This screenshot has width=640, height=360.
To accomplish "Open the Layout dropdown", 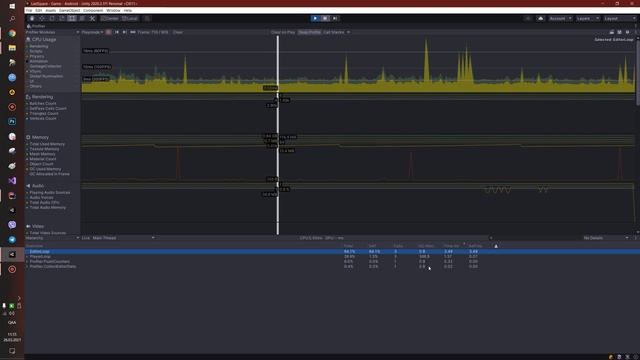I will coord(620,18).
